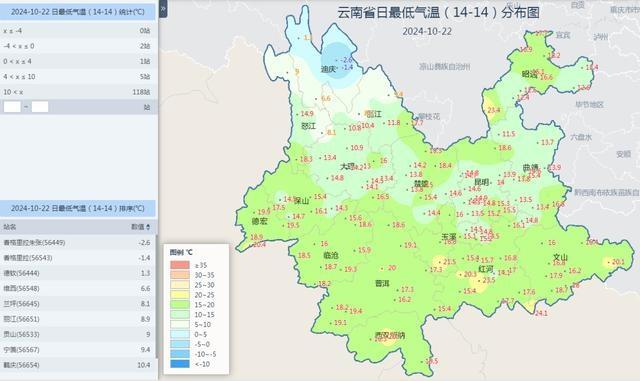The width and height of the screenshot is (640, 381).
Task: Click the -5~0 legend color swatch
Action: pyautogui.click(x=180, y=344)
